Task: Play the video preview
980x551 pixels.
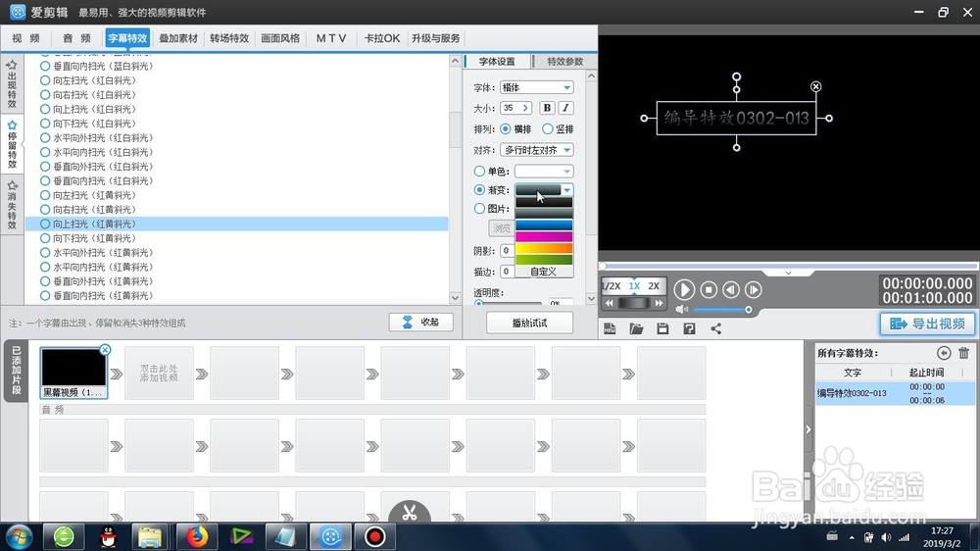Action: point(684,289)
